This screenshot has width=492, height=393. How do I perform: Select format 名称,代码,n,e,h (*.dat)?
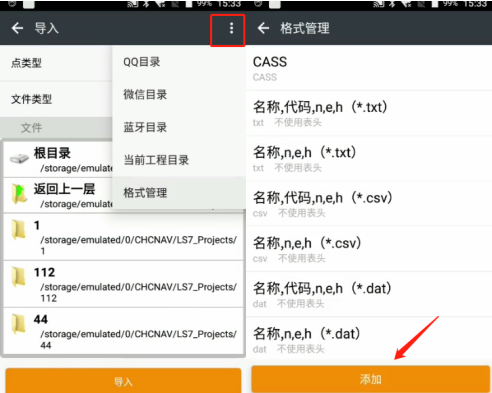(369, 295)
